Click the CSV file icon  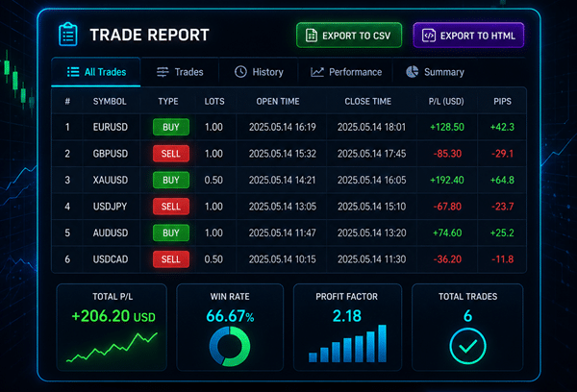(312, 36)
